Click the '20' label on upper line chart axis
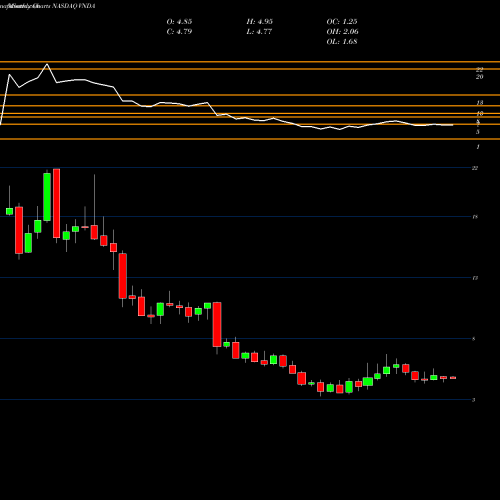This screenshot has width=500, height=500. tap(479, 77)
